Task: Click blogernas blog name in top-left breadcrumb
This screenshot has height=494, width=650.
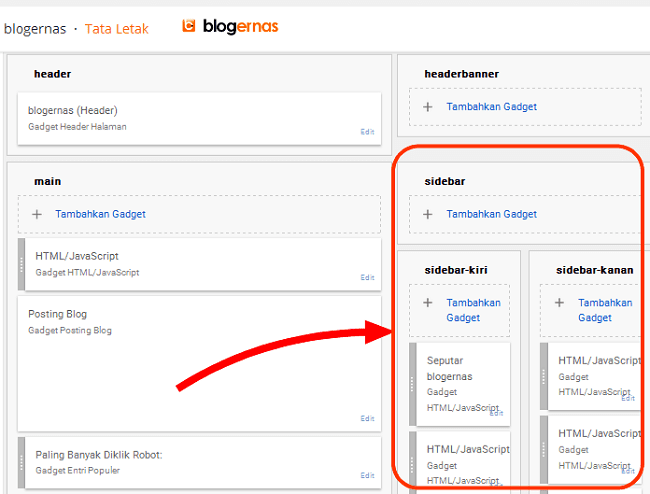Action: tap(35, 29)
